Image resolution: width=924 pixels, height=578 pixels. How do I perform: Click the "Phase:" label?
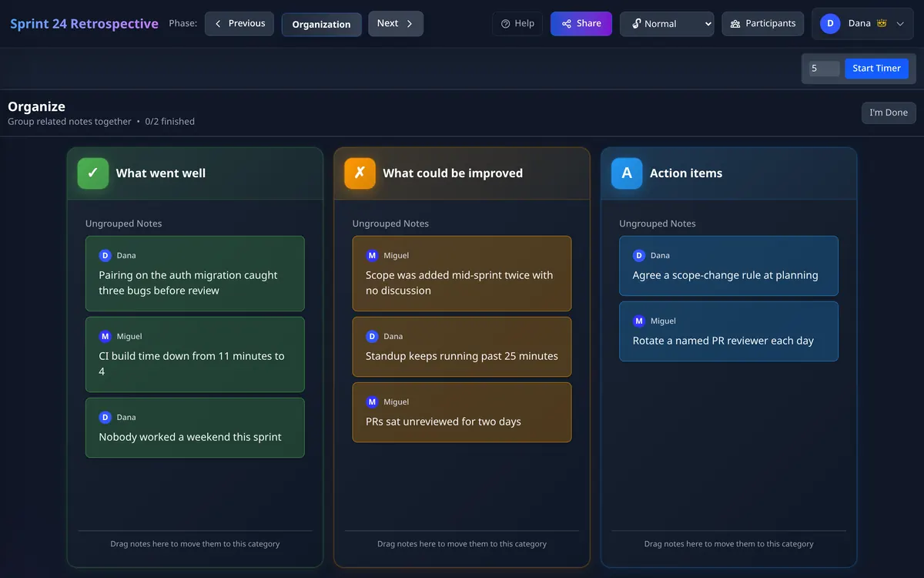pyautogui.click(x=182, y=24)
